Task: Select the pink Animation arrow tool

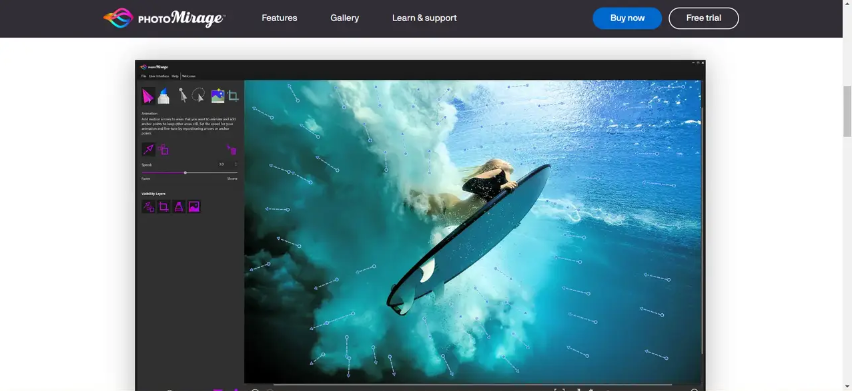Action: coord(147,96)
